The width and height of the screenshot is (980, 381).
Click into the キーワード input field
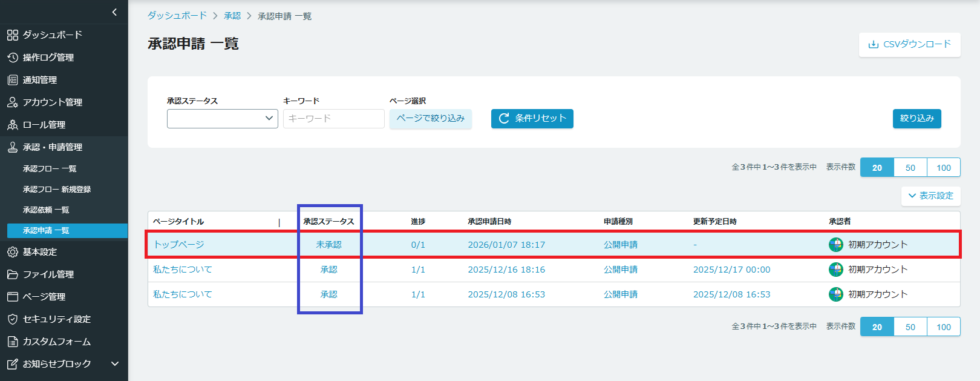(x=333, y=119)
